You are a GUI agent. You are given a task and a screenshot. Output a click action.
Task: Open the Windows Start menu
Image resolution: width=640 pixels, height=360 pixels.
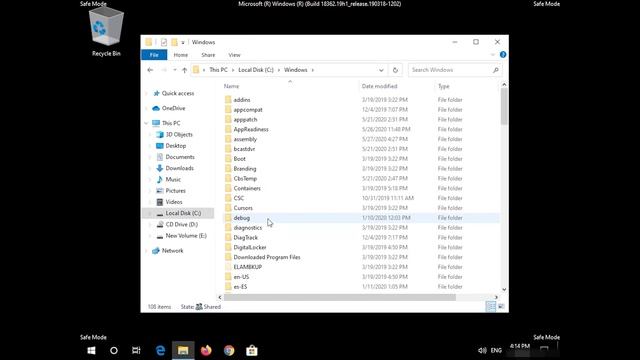tap(91, 350)
